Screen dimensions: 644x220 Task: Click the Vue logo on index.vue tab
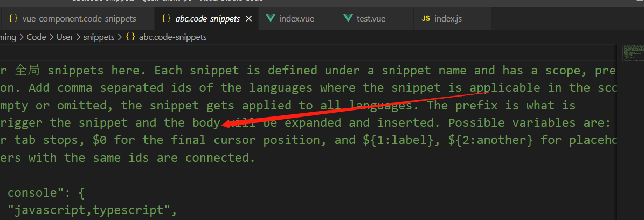[270, 18]
